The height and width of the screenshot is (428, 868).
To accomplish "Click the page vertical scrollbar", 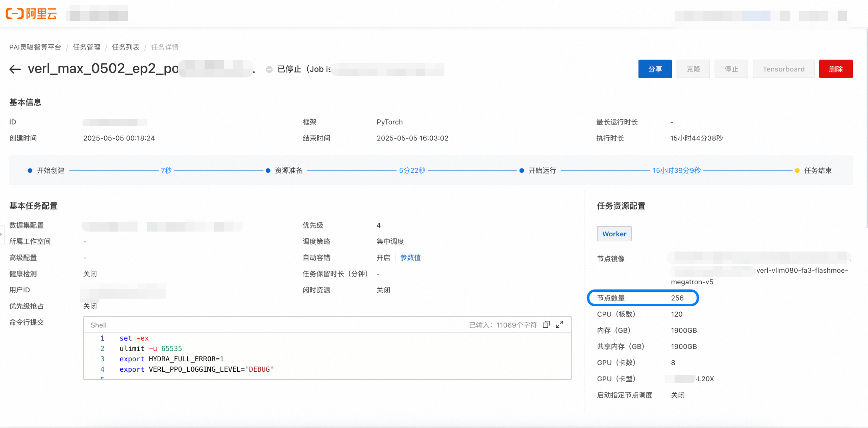I will pyautogui.click(x=866, y=128).
